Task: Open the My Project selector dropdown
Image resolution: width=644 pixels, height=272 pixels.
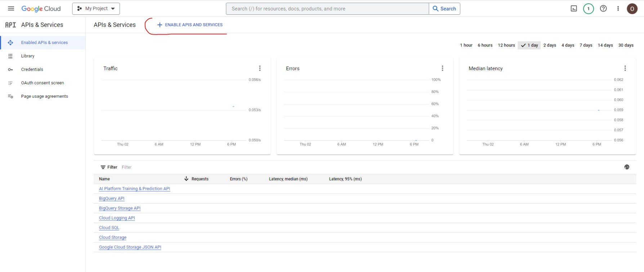Action: click(96, 9)
